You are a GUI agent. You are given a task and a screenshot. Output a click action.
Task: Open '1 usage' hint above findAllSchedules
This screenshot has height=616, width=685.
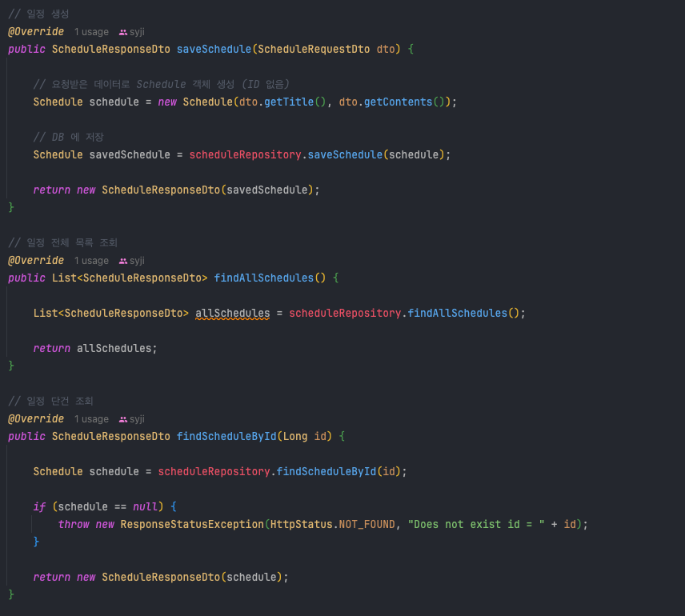pyautogui.click(x=91, y=260)
